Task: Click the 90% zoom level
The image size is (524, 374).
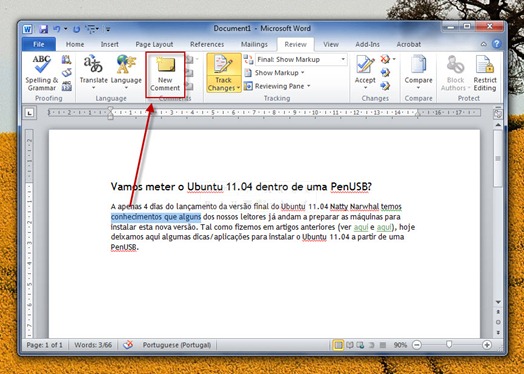Action: click(x=400, y=345)
